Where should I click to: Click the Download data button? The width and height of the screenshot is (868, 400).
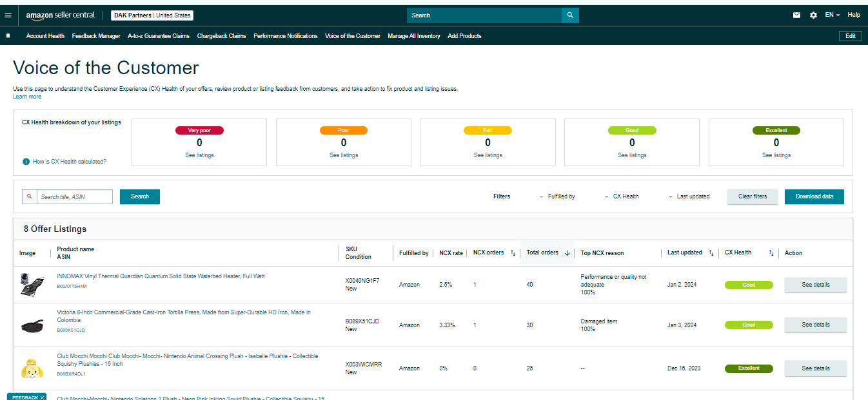(814, 196)
